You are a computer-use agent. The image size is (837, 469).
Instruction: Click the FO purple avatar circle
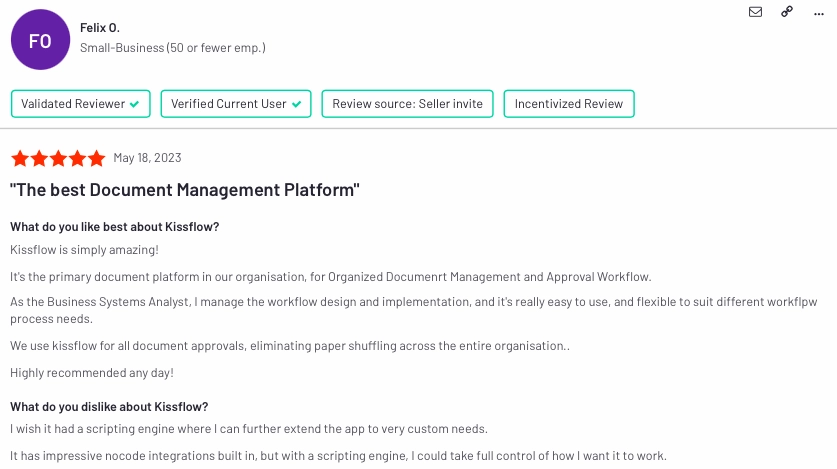40,39
